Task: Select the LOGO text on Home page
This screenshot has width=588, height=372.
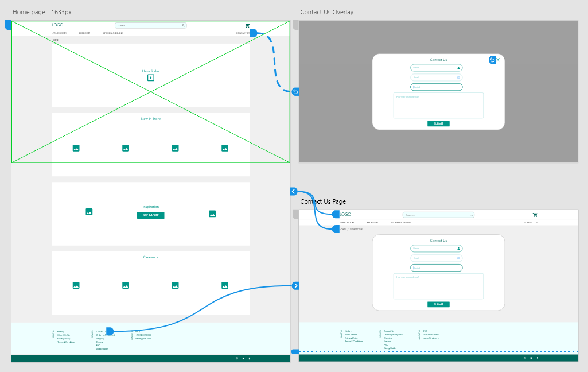Action: click(x=57, y=25)
